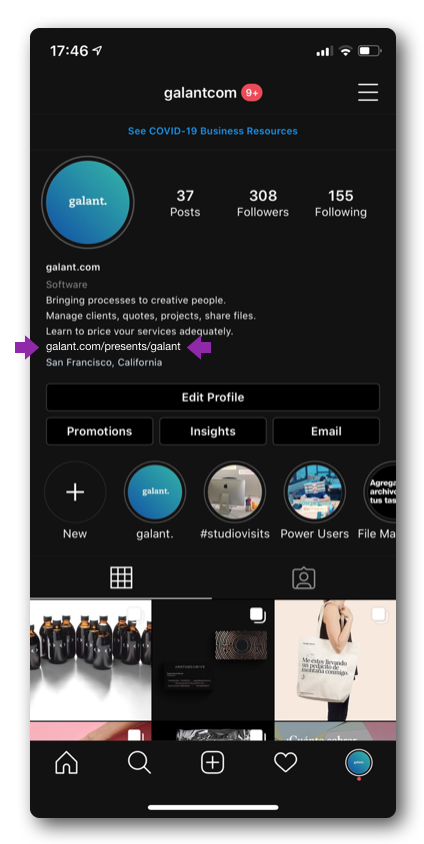Tap the Email button

[326, 431]
